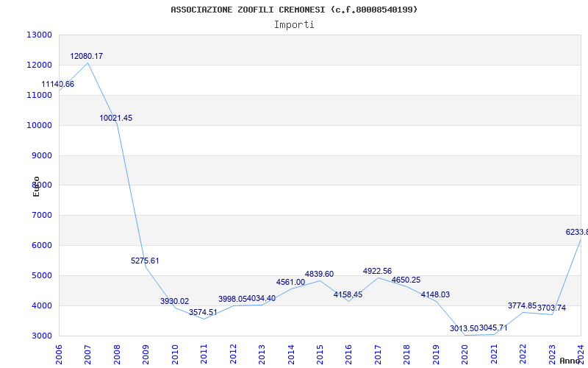Select the 2014 x-axis year label
The height and width of the screenshot is (368, 588).
coord(291,355)
